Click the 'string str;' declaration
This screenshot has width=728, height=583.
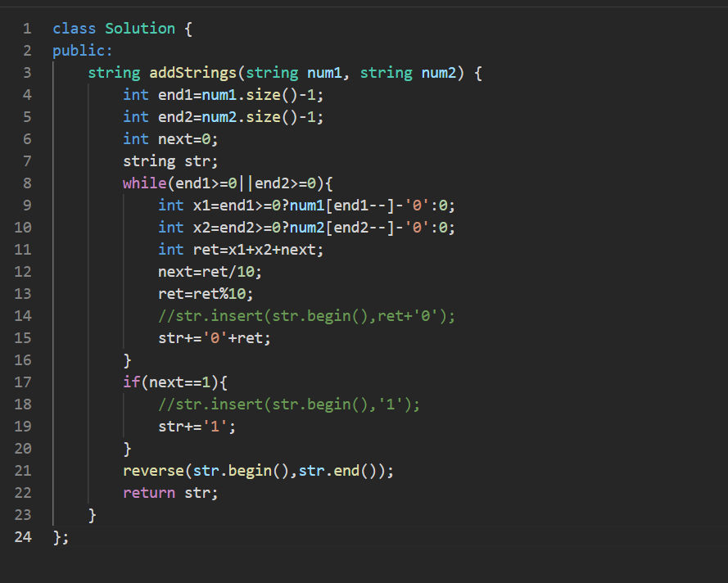click(x=170, y=161)
